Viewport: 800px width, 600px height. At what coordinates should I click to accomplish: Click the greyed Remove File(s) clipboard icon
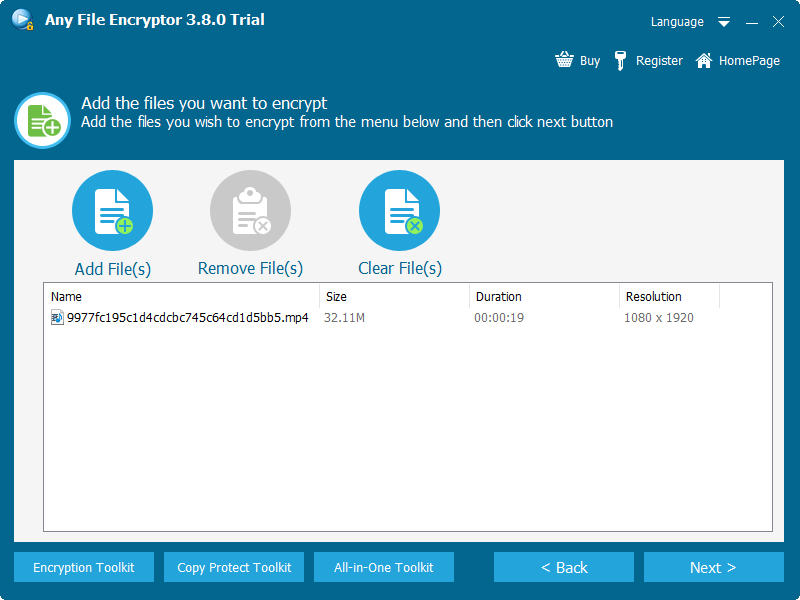click(251, 210)
